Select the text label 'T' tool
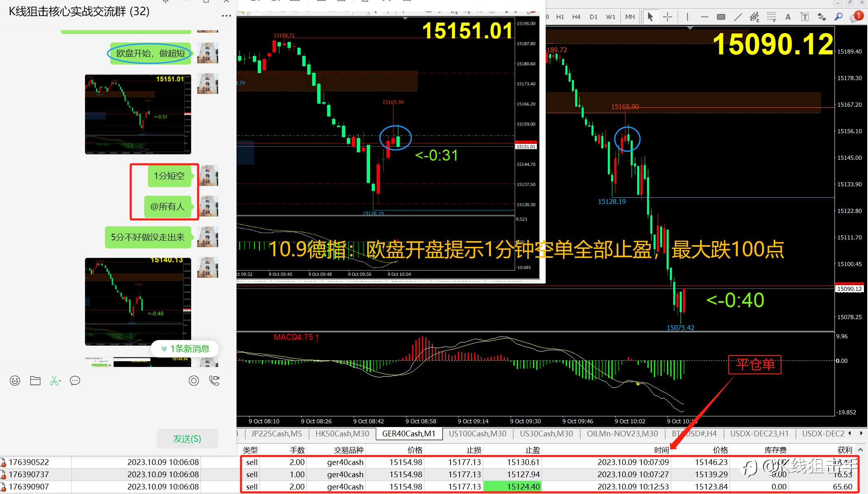This screenshot has height=494, width=868. (804, 17)
